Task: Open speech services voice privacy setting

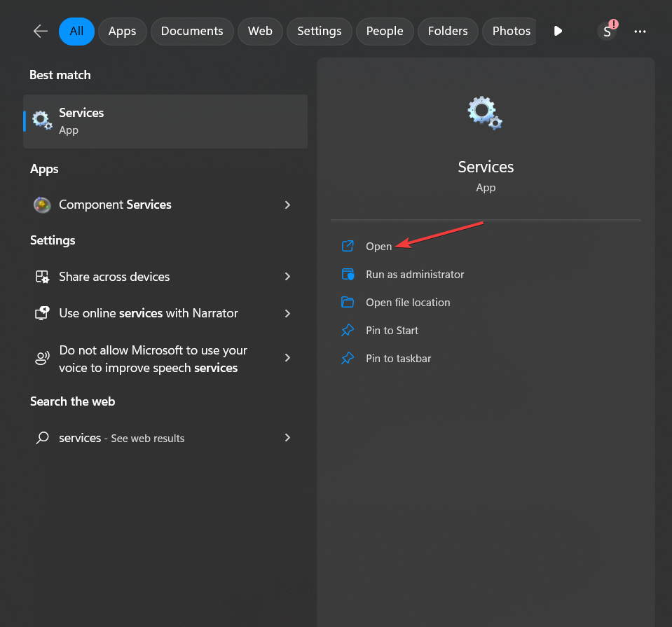Action: click(165, 359)
